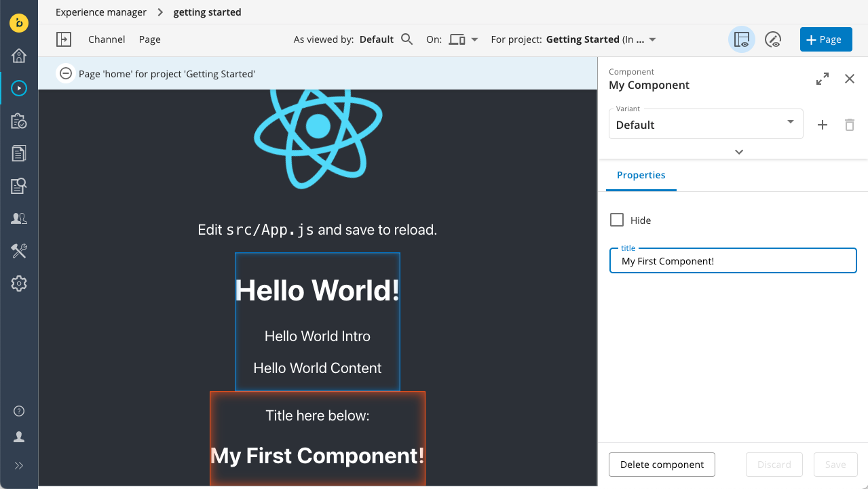Enable the Hide checkbox
The height and width of the screenshot is (489, 868).
click(617, 220)
